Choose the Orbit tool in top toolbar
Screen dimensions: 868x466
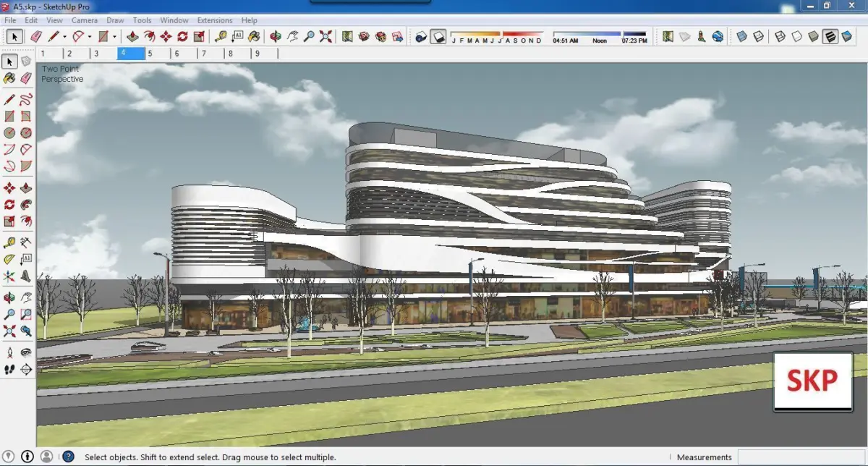[276, 36]
